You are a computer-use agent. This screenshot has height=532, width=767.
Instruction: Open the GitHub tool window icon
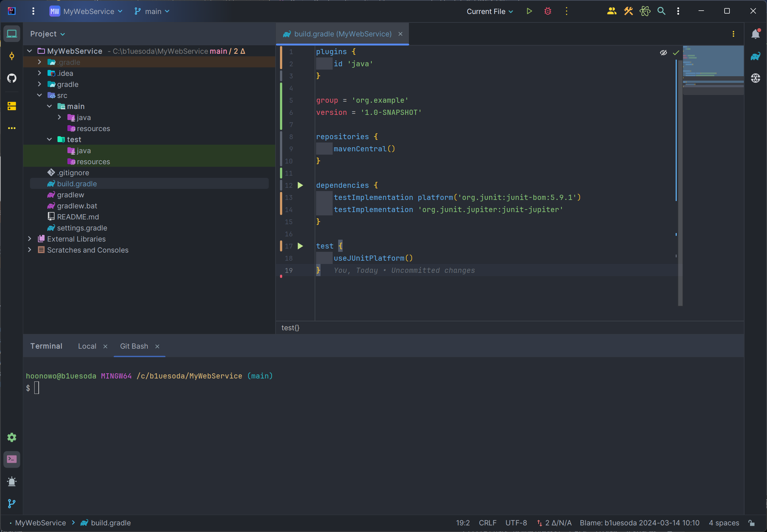point(12,78)
